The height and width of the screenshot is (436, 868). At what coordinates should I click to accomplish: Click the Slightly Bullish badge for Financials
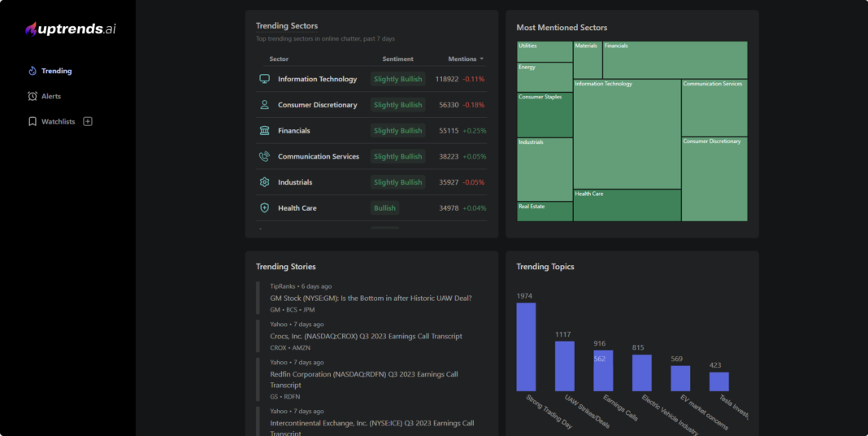(x=397, y=131)
